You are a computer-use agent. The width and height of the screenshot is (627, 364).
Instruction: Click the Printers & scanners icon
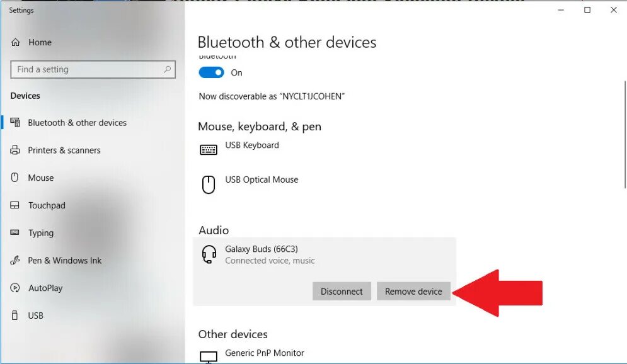click(x=15, y=151)
